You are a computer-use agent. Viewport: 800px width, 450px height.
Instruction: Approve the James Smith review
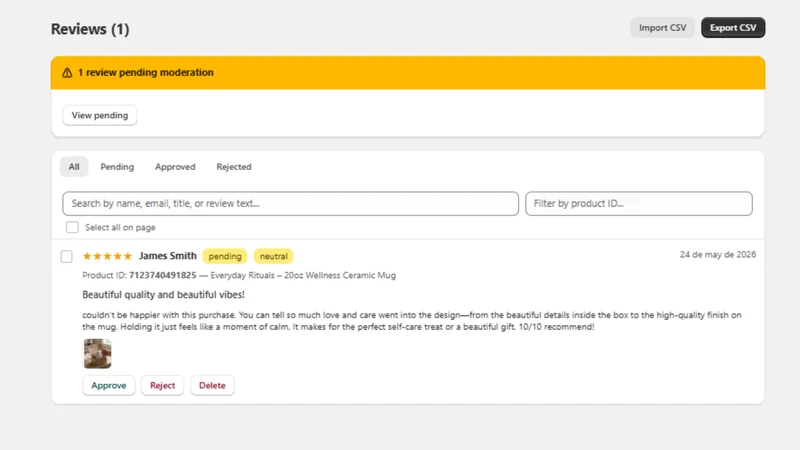tap(109, 385)
